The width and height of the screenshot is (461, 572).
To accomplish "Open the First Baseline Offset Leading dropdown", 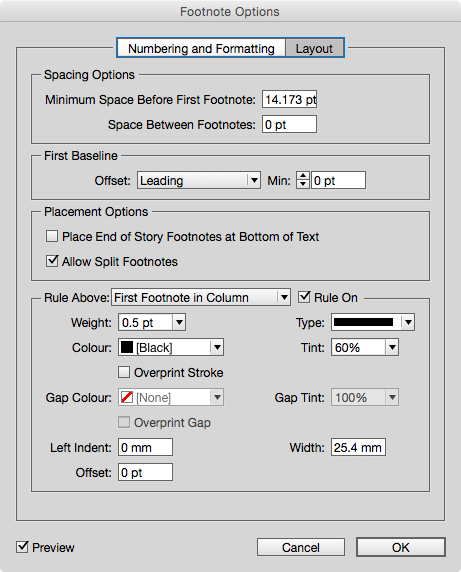I will tap(199, 180).
